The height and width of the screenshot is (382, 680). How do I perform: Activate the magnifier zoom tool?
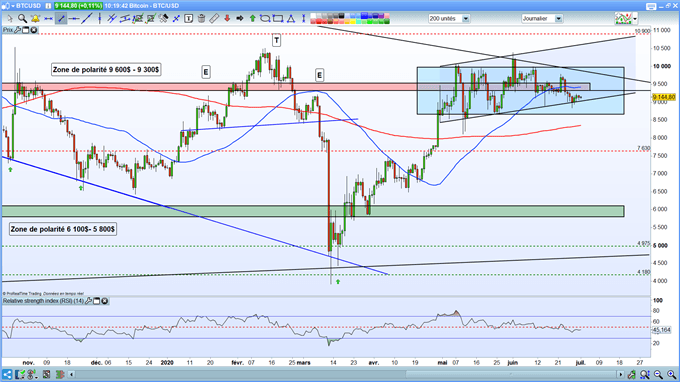pos(22,19)
